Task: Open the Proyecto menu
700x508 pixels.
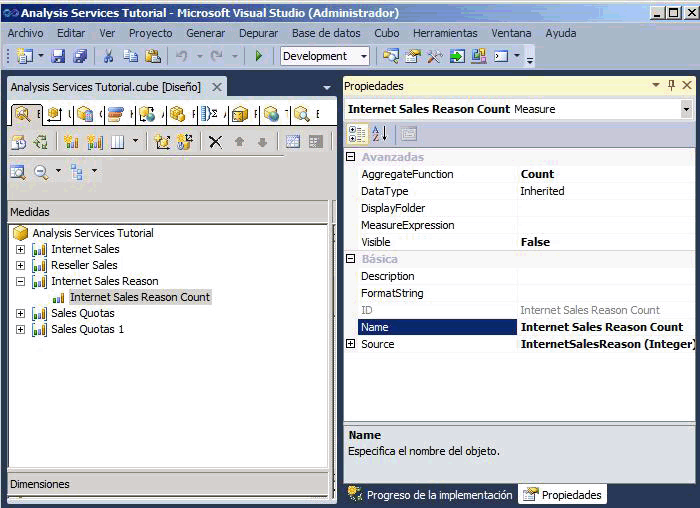Action: (x=150, y=33)
